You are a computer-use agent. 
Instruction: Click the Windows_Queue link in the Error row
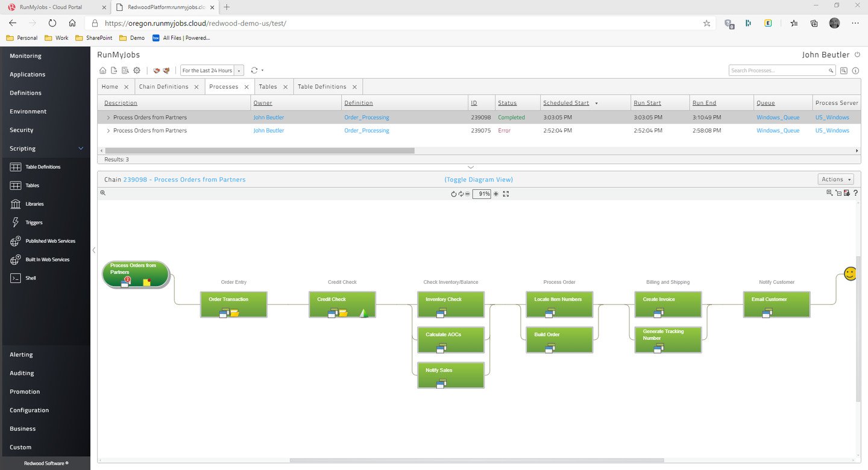tap(778, 131)
